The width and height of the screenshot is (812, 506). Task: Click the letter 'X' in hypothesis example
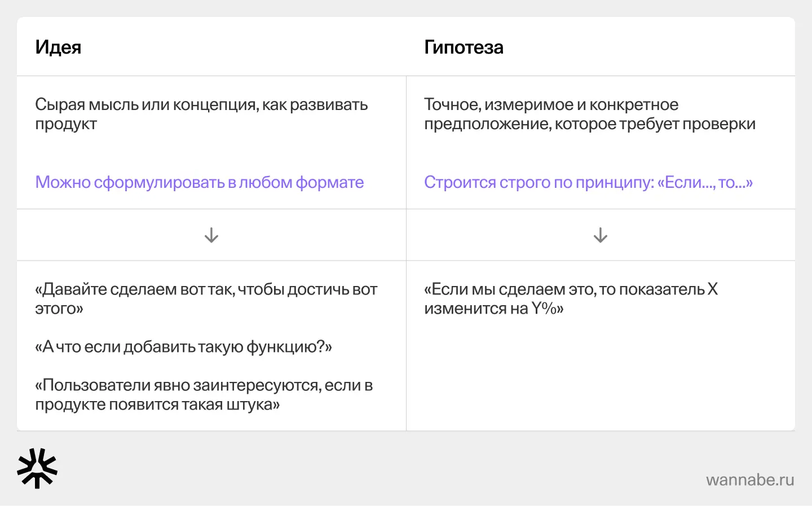coord(713,289)
